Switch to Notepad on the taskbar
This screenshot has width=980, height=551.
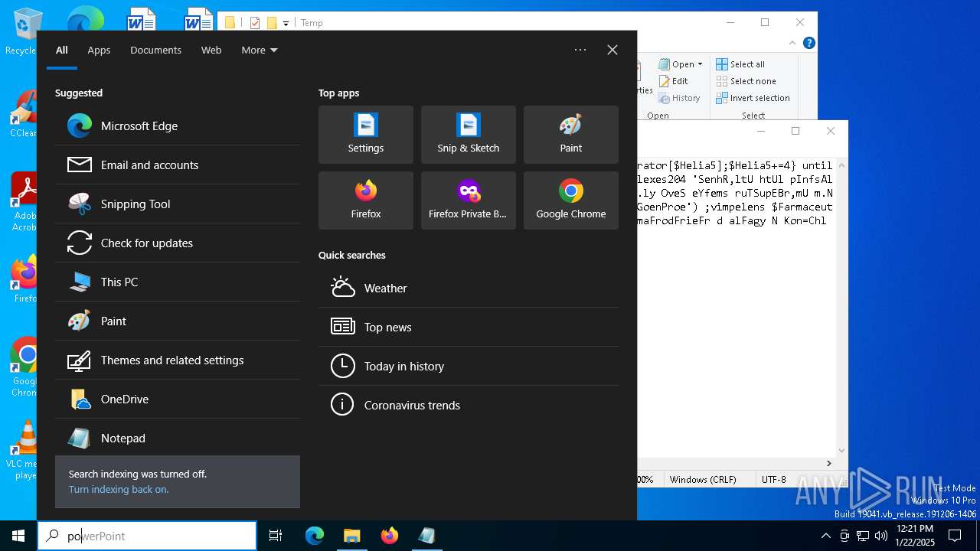tap(426, 536)
